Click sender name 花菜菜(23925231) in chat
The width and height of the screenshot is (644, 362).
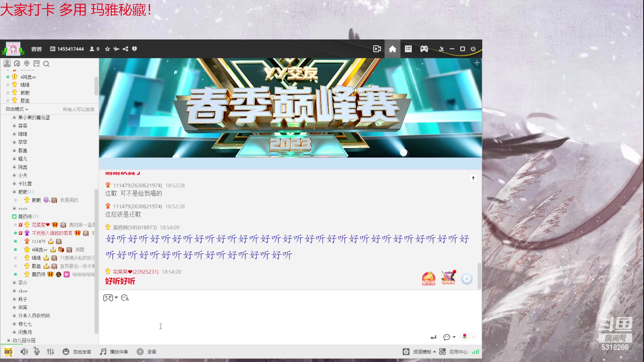pyautogui.click(x=136, y=272)
